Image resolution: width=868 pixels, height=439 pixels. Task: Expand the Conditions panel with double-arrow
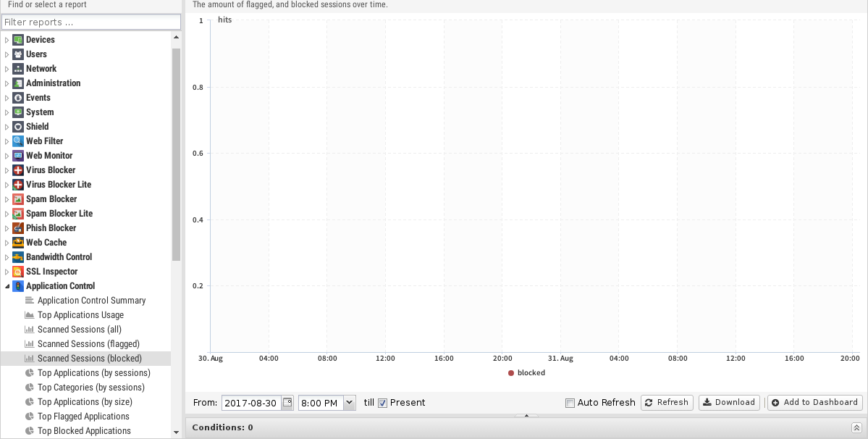pyautogui.click(x=856, y=427)
